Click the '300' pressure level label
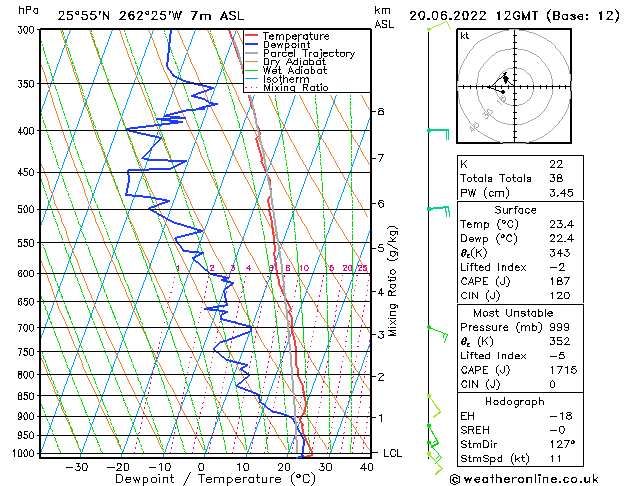The image size is (629, 486). point(28,30)
